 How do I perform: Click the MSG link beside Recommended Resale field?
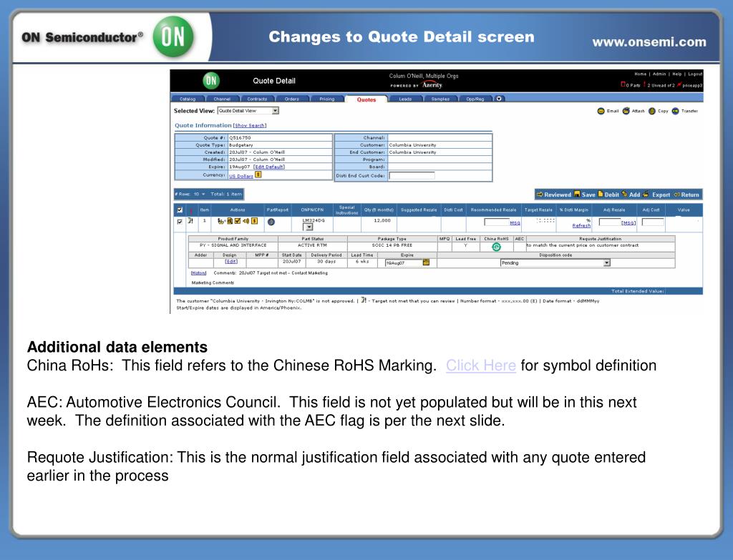[515, 223]
